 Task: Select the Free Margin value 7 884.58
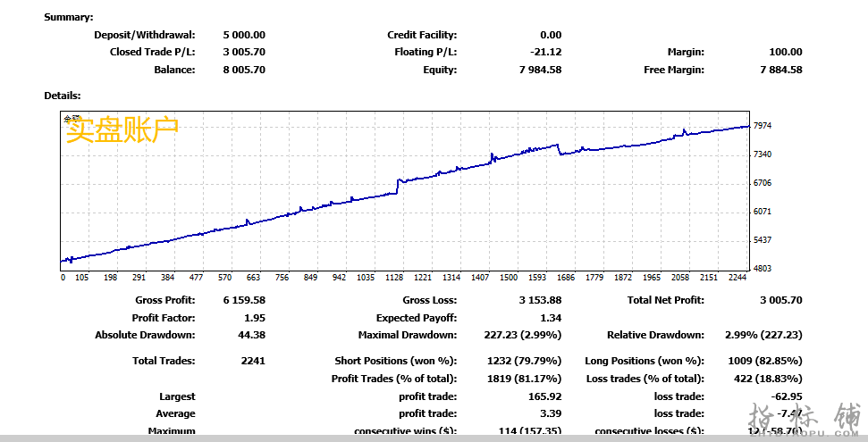[x=780, y=70]
